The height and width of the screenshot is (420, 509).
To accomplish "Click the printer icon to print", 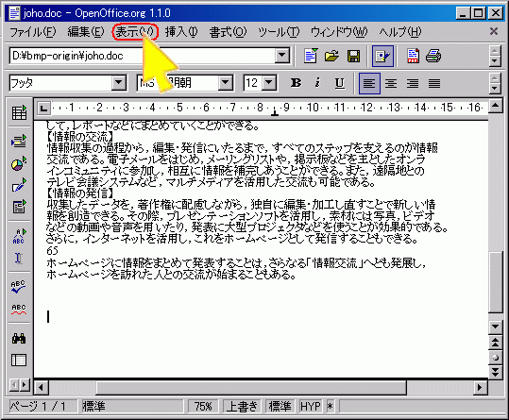I will coord(433,56).
